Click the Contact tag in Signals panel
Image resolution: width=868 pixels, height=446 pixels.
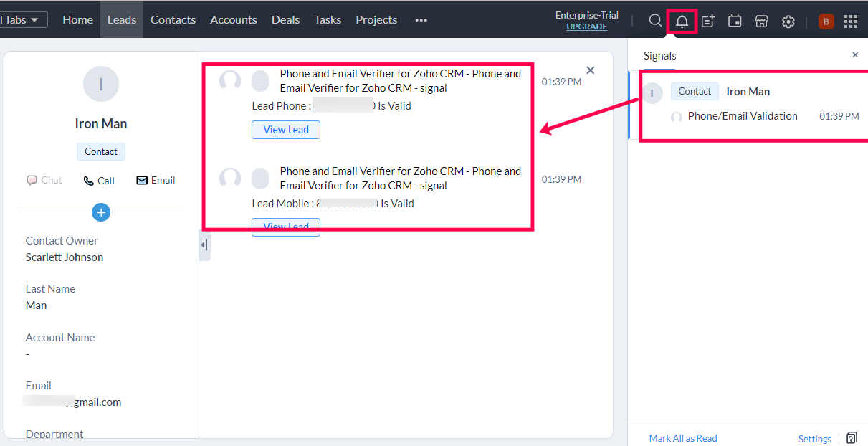pyautogui.click(x=695, y=91)
